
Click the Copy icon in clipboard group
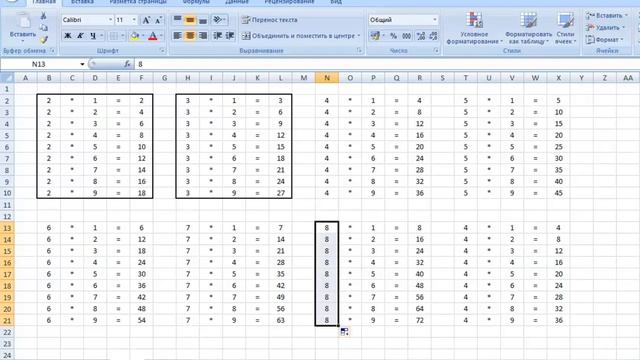coord(43,28)
